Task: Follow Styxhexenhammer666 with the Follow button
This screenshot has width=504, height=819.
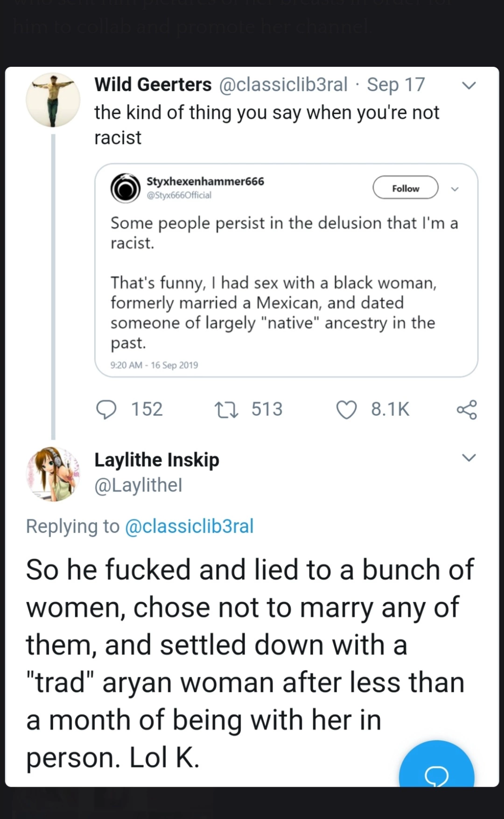Action: (406, 188)
